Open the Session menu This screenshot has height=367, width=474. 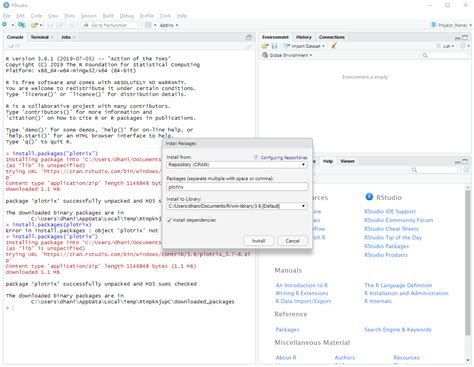(89, 16)
